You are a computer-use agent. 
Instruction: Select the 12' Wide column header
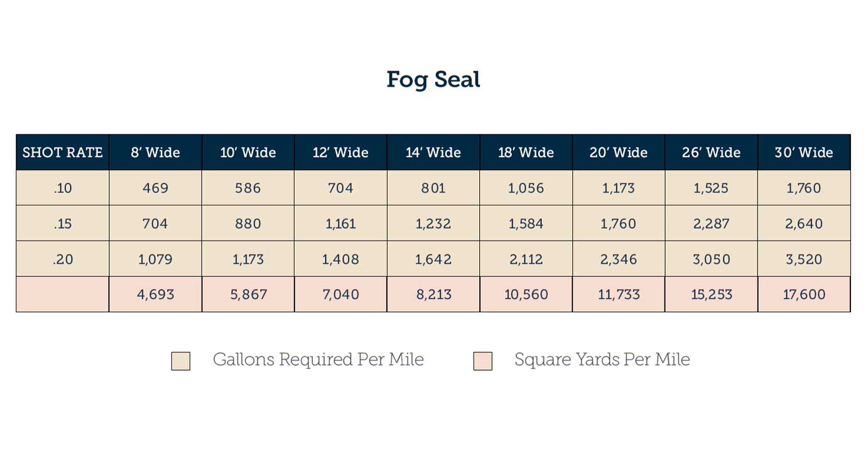(x=341, y=152)
